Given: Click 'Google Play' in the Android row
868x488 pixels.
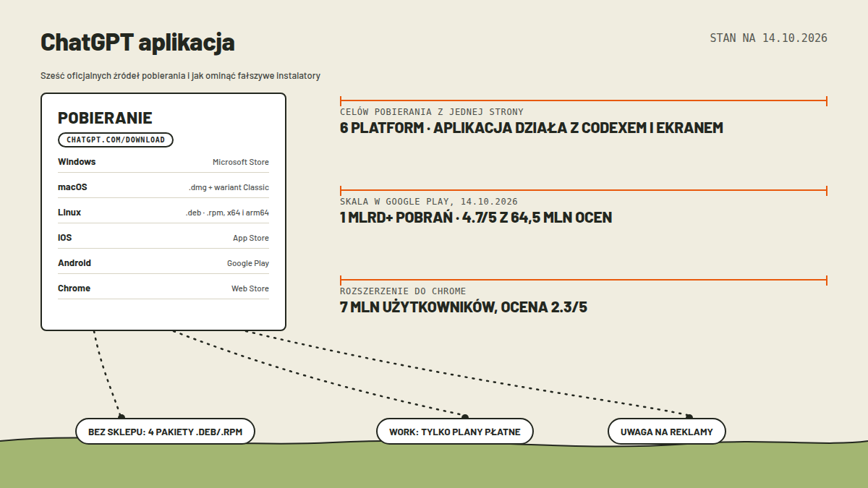Looking at the screenshot, I should point(248,263).
